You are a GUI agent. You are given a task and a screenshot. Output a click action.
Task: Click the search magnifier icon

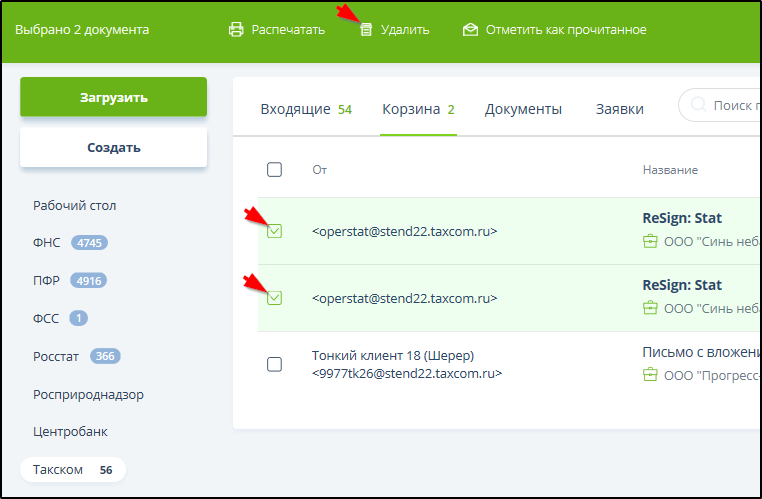click(x=698, y=106)
